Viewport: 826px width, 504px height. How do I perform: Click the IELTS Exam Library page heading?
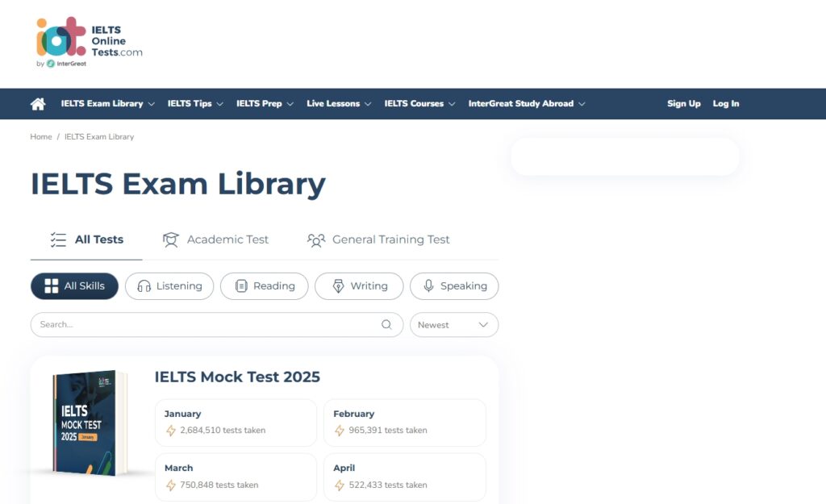[x=178, y=185]
